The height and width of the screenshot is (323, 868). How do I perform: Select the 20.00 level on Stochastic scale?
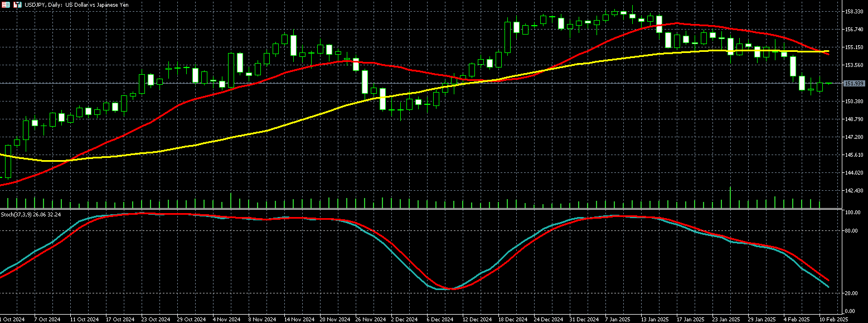point(852,293)
